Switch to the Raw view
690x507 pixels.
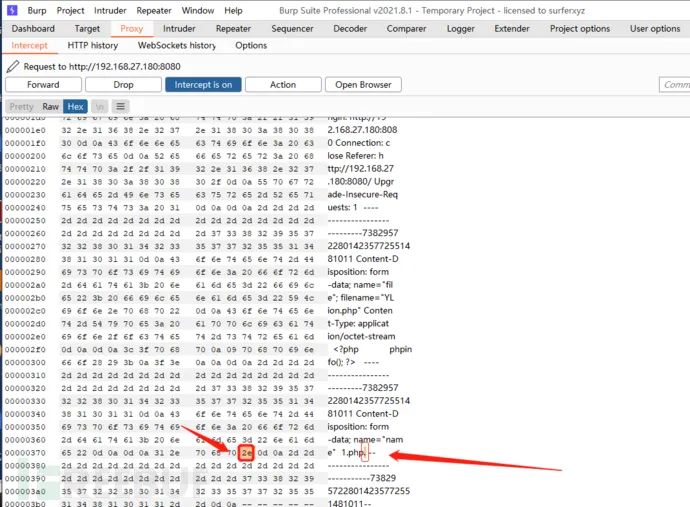pyautogui.click(x=50, y=107)
